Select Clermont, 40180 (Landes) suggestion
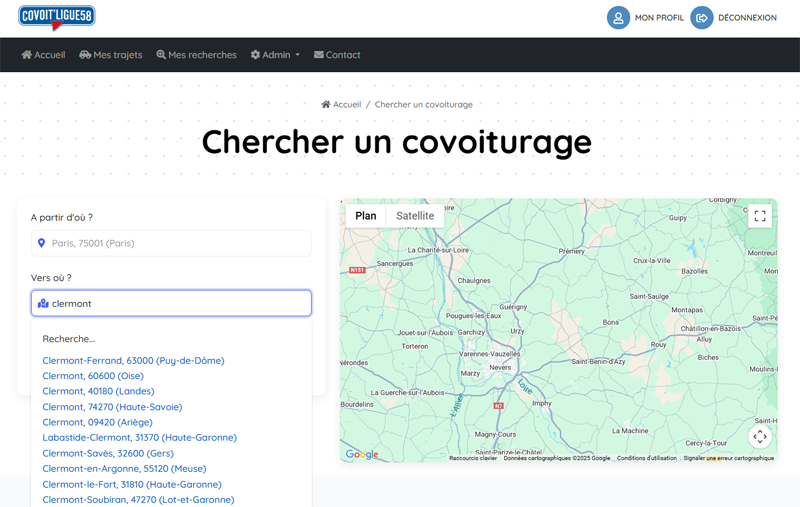Image resolution: width=800 pixels, height=507 pixels. pyautogui.click(x=98, y=391)
